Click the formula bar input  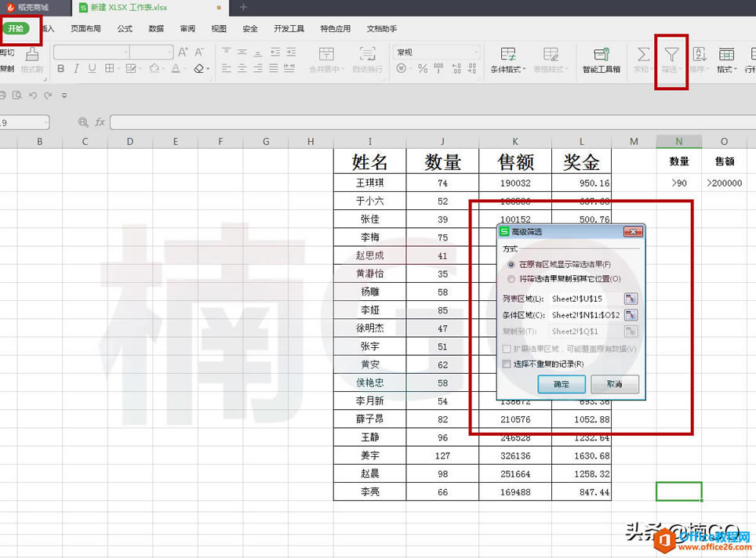point(433,122)
